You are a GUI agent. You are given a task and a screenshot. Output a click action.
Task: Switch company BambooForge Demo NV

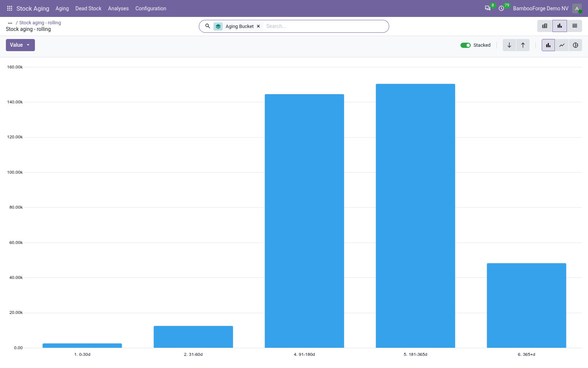541,8
